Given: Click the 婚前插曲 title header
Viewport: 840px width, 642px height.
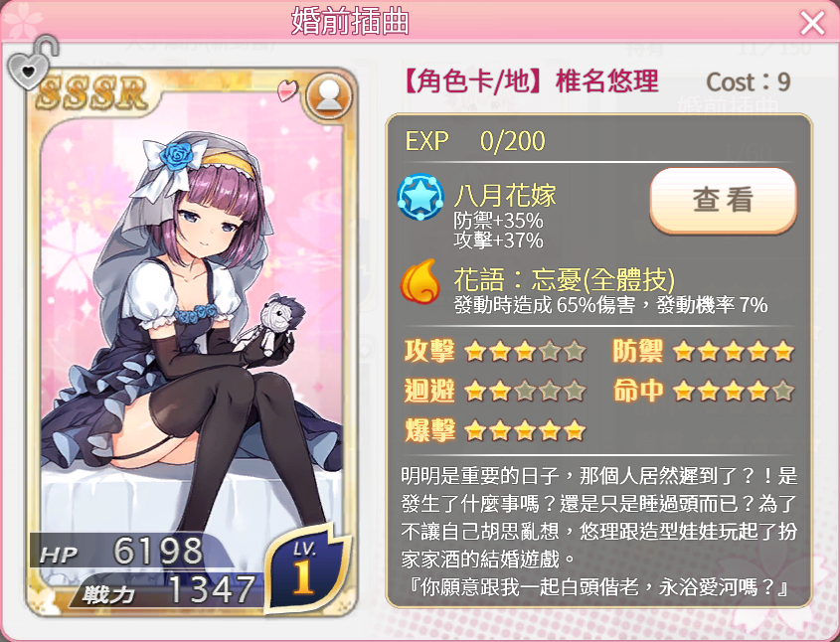Looking at the screenshot, I should click(350, 22).
